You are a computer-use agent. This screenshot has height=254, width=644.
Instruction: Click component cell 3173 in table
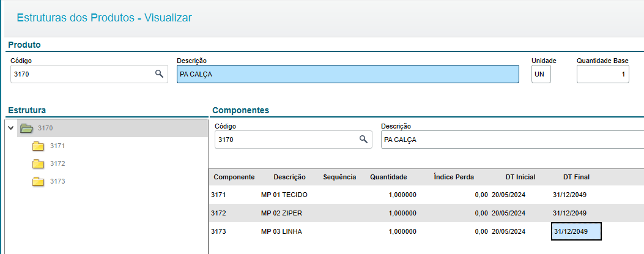pyautogui.click(x=218, y=232)
